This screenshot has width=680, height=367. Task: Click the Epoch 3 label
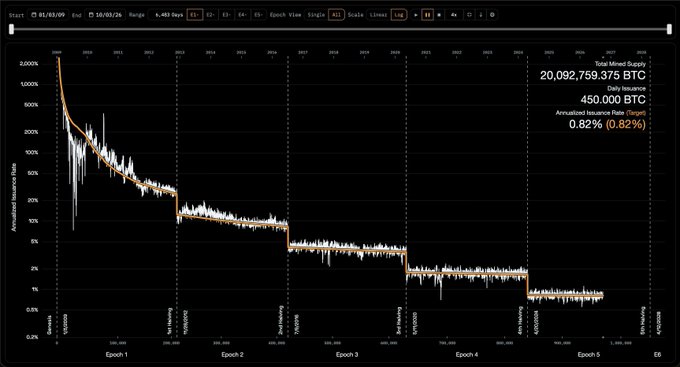point(347,354)
